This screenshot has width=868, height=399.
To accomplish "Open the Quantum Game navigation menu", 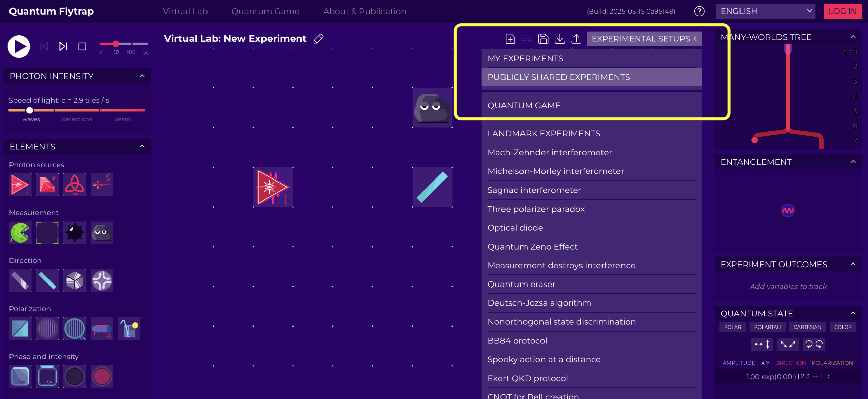I will (265, 11).
